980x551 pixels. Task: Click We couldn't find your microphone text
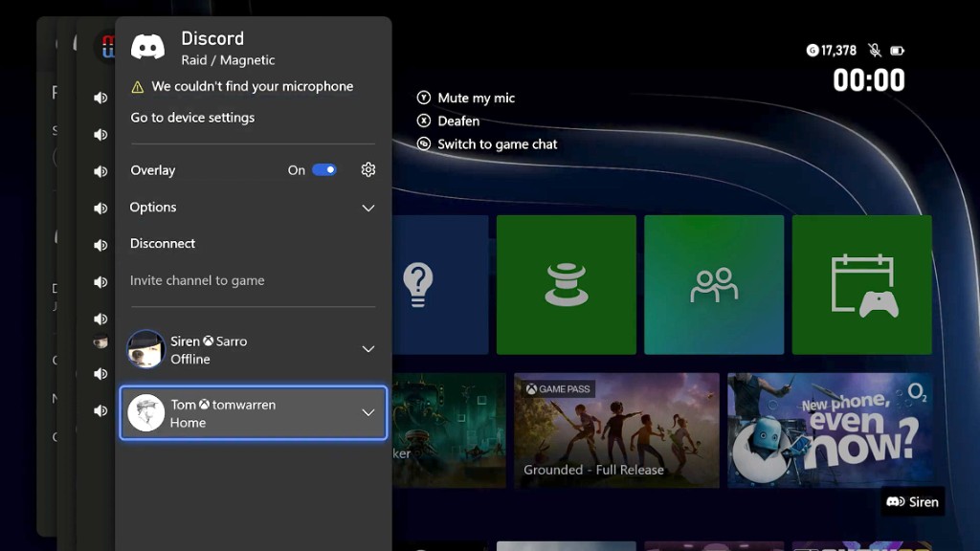point(253,87)
